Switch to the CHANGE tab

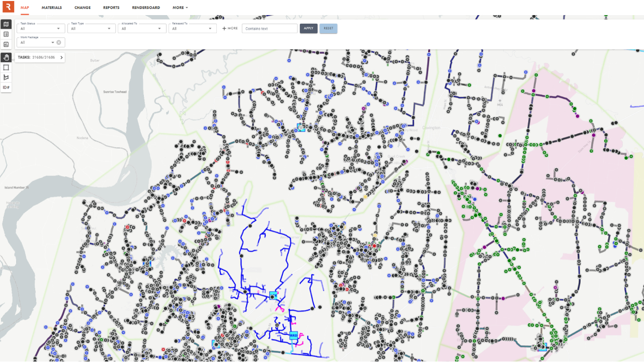tap(83, 8)
